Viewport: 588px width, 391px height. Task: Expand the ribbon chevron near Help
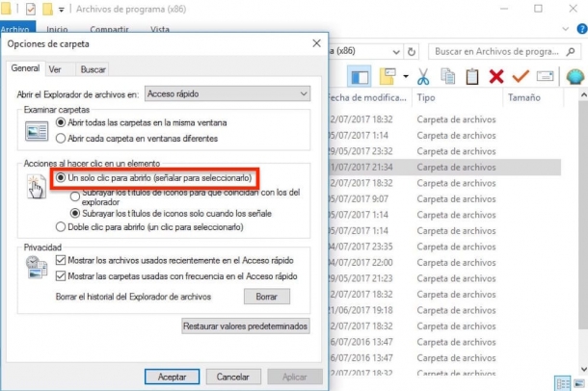[x=566, y=29]
